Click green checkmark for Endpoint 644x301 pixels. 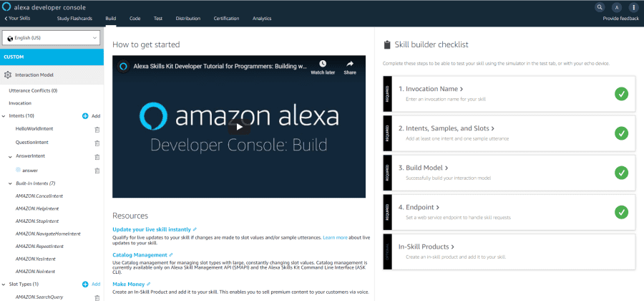621,212
